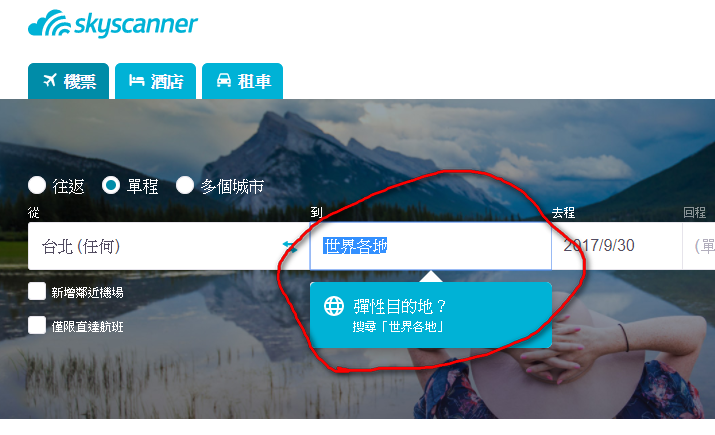Select the 單程 one-way radio button
Screen dimensions: 715x435
111,186
